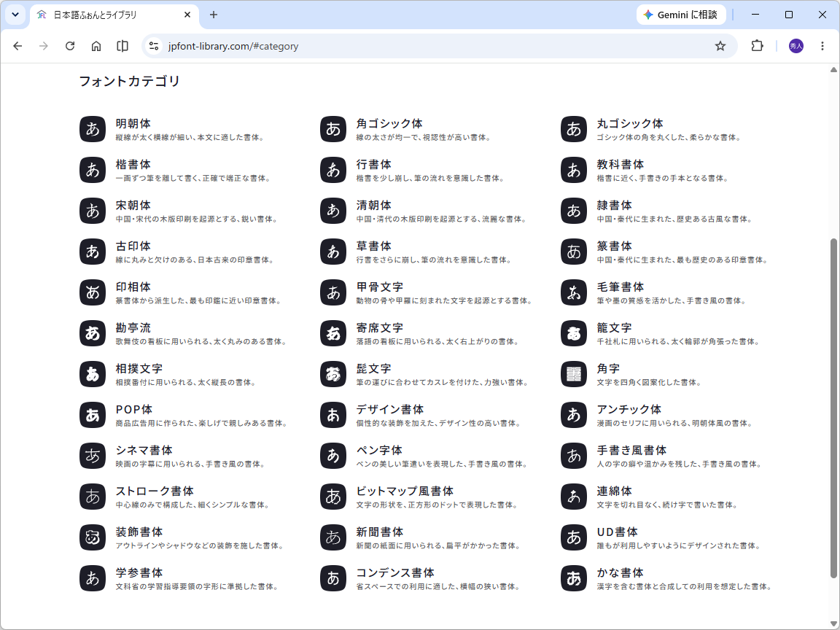Open the side panel reading icon
Viewport: 840px width, 630px height.
[x=122, y=46]
